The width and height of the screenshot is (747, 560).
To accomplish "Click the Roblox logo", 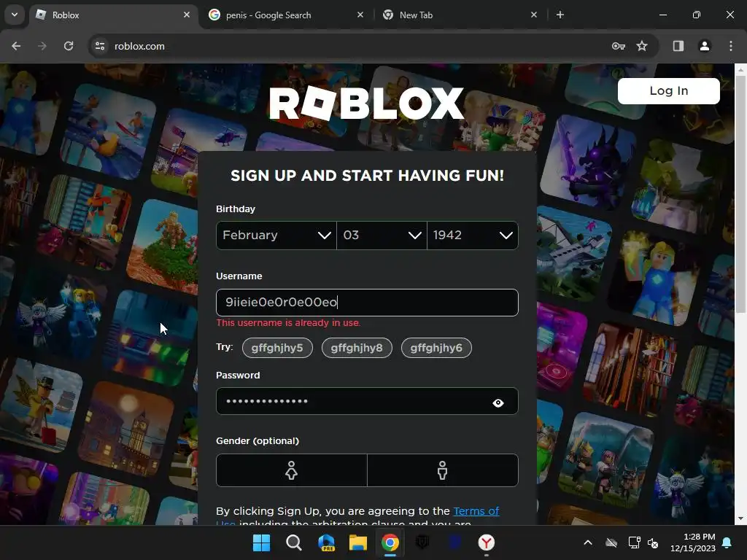I will click(367, 104).
